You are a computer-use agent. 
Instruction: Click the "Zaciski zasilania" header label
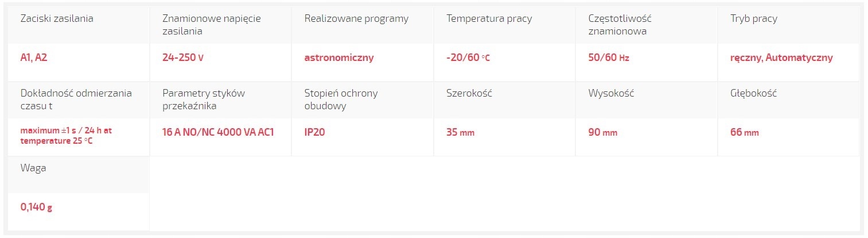tap(57, 18)
